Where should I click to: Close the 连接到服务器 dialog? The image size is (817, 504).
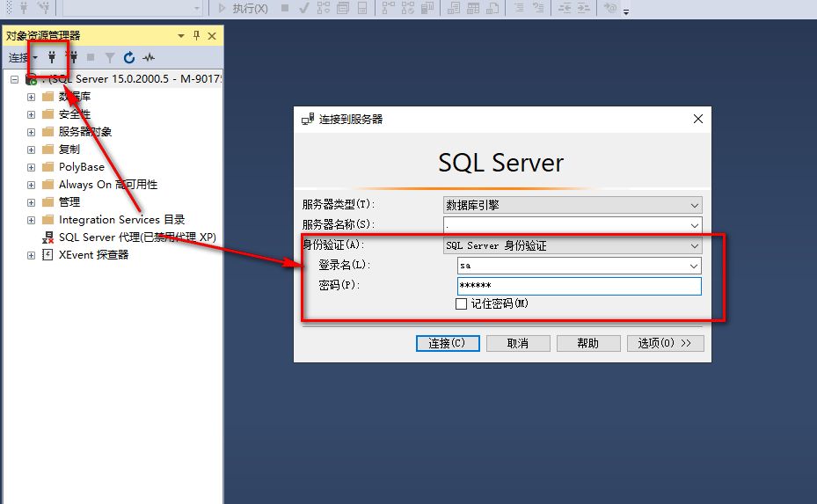(698, 119)
